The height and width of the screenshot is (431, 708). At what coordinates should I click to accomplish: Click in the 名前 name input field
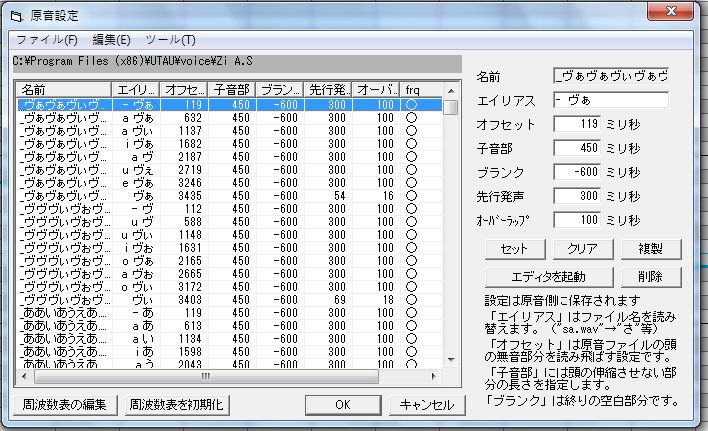pos(611,76)
